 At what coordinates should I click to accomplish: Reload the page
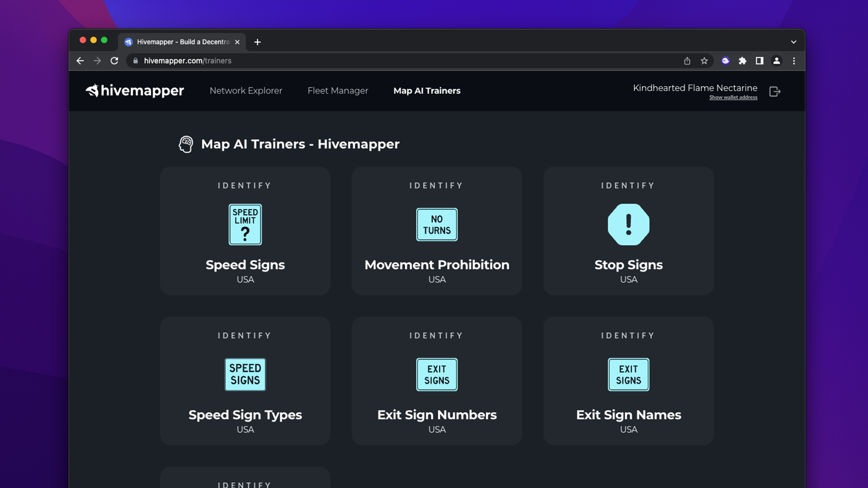[114, 61]
